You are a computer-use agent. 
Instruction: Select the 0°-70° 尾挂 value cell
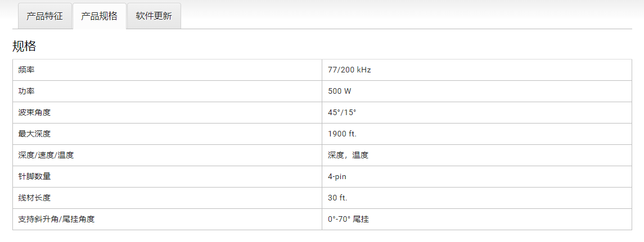point(348,220)
